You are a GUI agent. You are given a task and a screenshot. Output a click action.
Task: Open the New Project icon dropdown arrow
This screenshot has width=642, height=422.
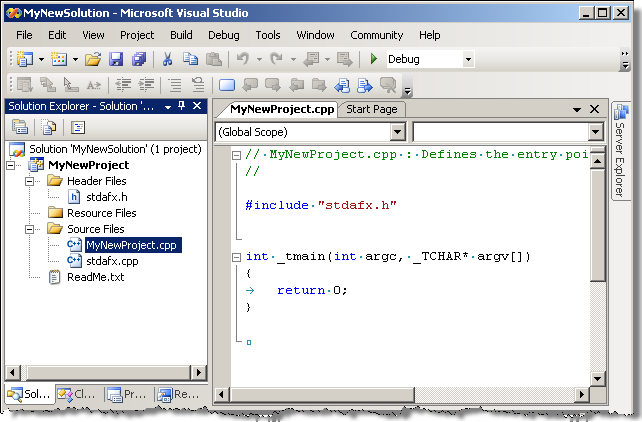tap(41, 59)
